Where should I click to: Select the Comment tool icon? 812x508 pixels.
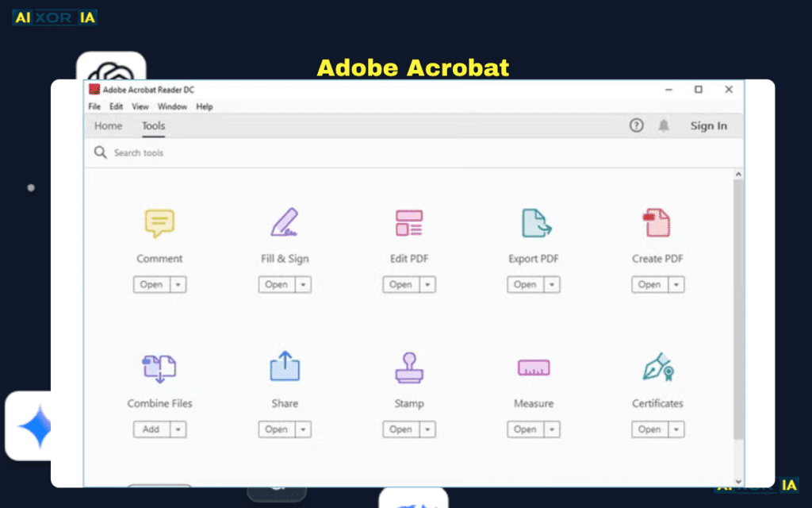159,222
